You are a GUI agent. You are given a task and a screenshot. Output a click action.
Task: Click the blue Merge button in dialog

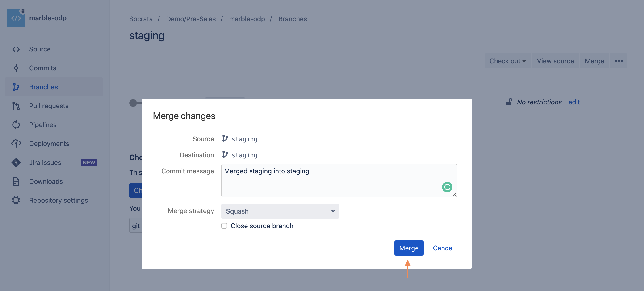tap(409, 248)
